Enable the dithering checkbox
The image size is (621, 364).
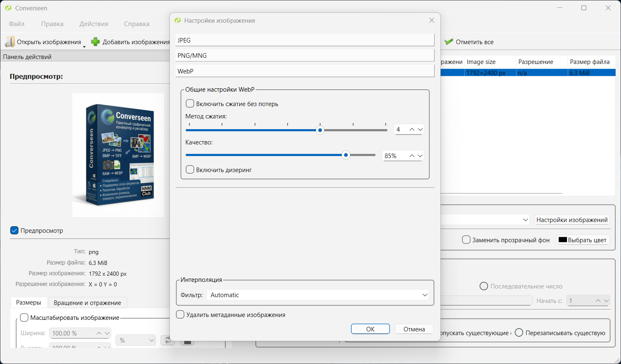point(190,170)
